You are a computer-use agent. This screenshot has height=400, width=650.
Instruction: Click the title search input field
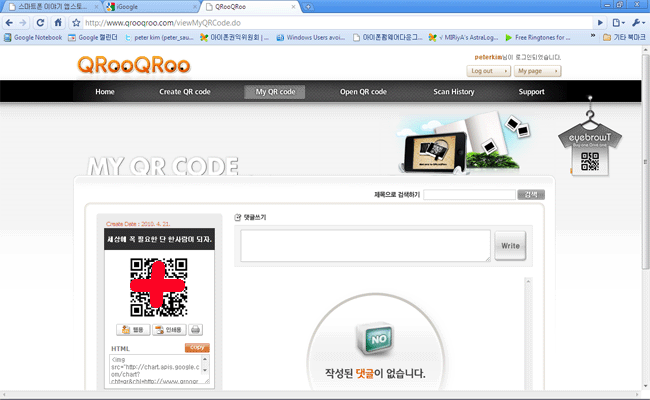coord(468,194)
